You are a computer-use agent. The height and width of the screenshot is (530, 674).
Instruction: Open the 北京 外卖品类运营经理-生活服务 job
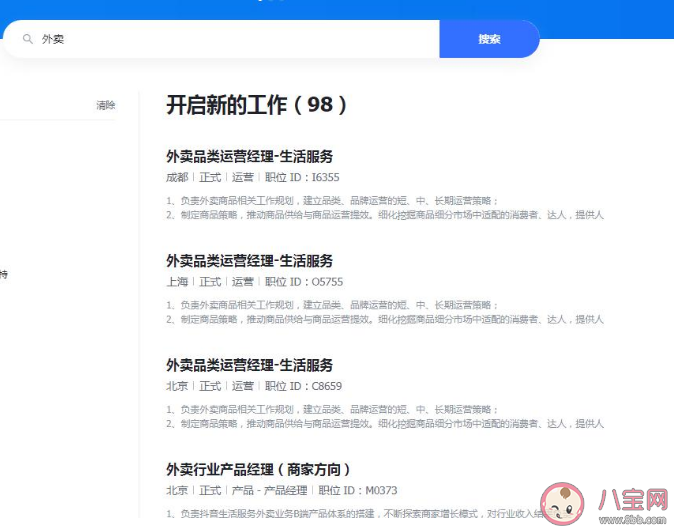tap(249, 365)
